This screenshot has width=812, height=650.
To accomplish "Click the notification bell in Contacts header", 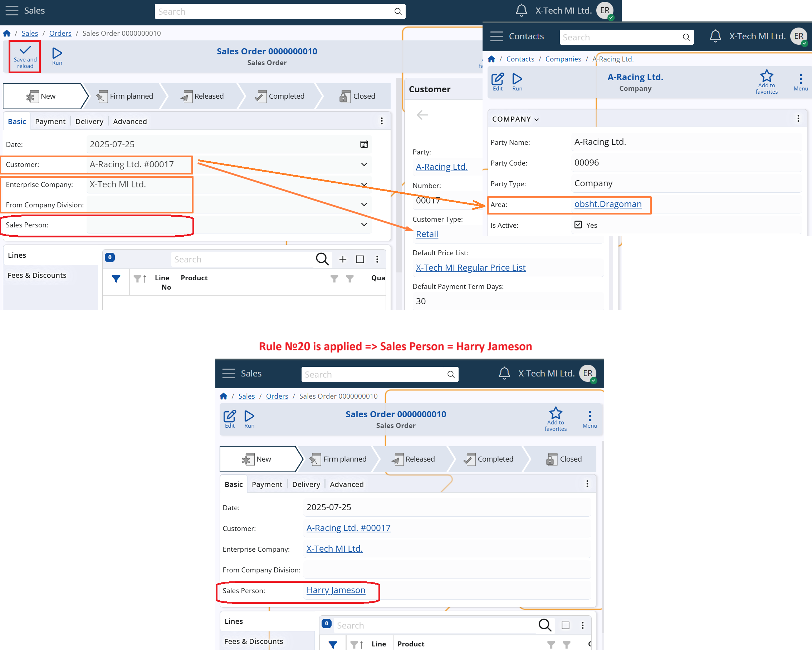I will [715, 36].
